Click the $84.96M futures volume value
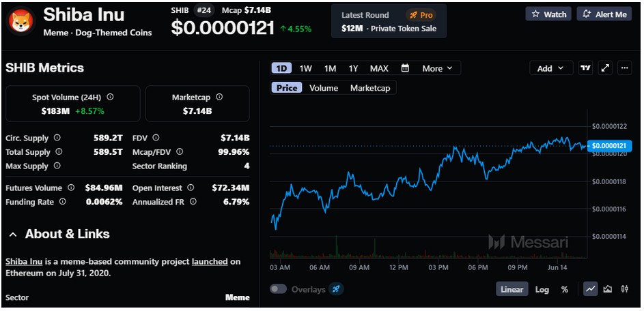Image resolution: width=644 pixels, height=311 pixels. pyautogui.click(x=104, y=188)
